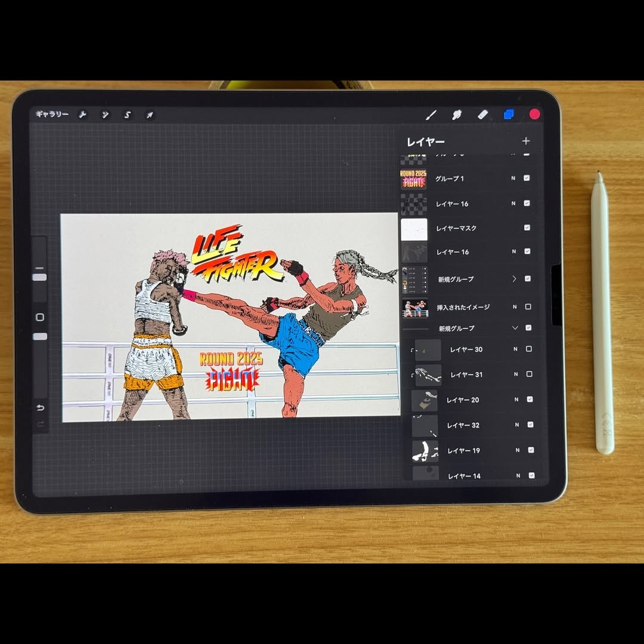Screen dimensions: 644x644
Task: Select the Brush tool
Action: pos(431,114)
